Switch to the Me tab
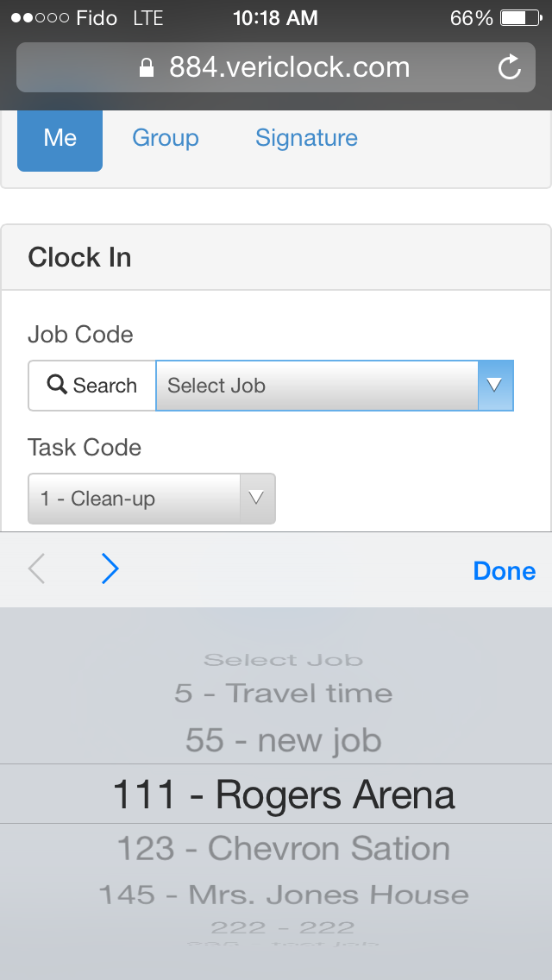552x980 pixels. point(60,138)
